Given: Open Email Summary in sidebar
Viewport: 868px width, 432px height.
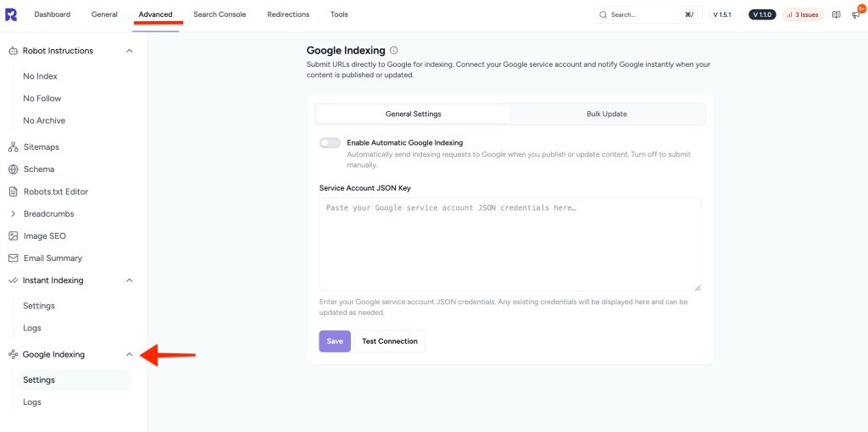Looking at the screenshot, I should [x=52, y=258].
